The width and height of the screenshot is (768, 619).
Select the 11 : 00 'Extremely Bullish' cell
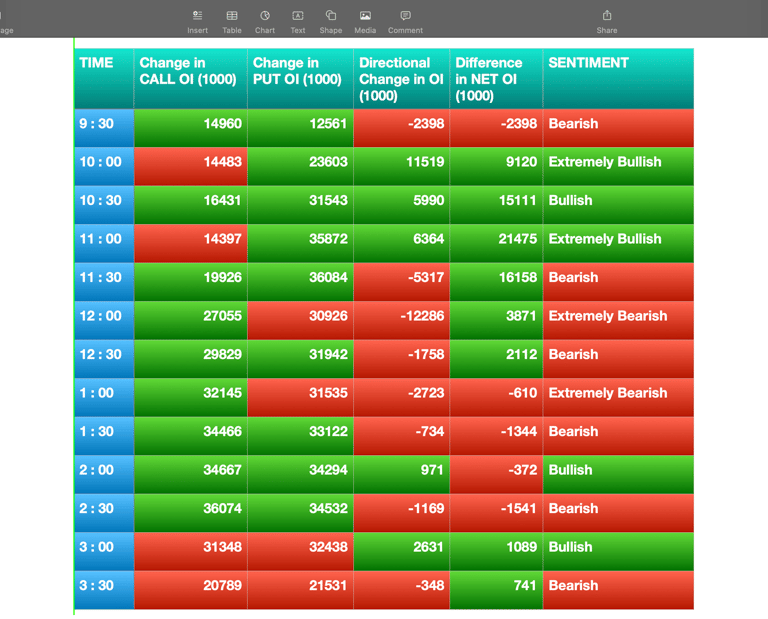pos(618,243)
